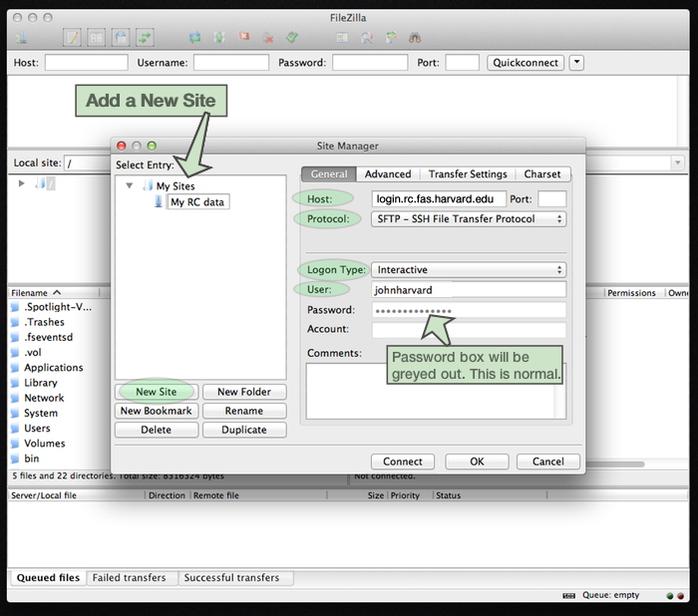Click the Host field in Site Manager
This screenshot has width=698, height=616.
click(439, 199)
